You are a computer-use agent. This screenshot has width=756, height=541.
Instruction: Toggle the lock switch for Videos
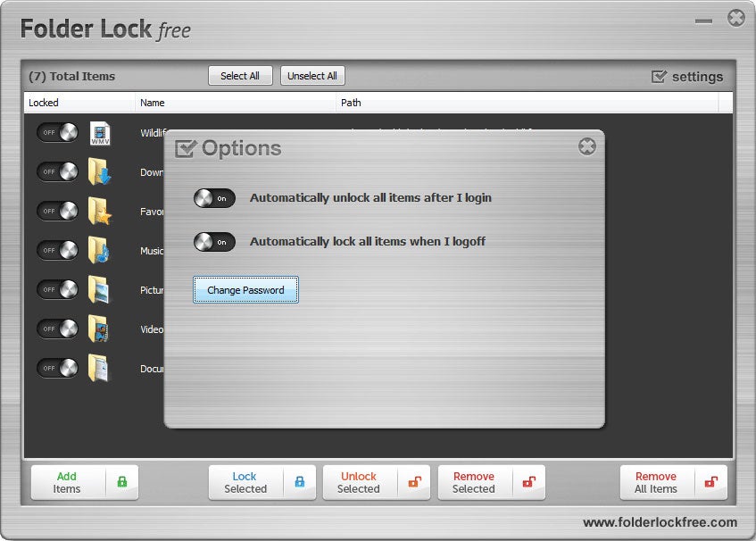click(x=57, y=329)
